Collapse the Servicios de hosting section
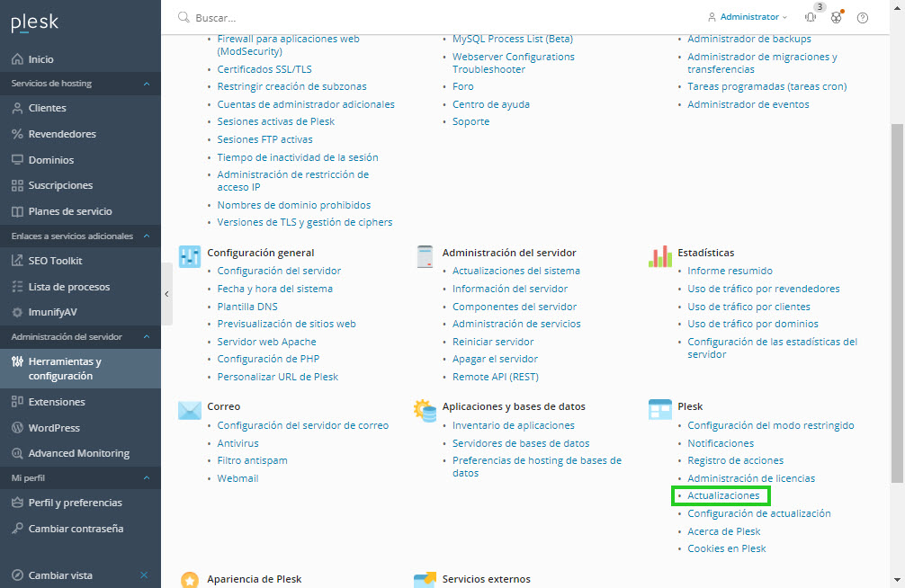905x588 pixels. click(147, 84)
